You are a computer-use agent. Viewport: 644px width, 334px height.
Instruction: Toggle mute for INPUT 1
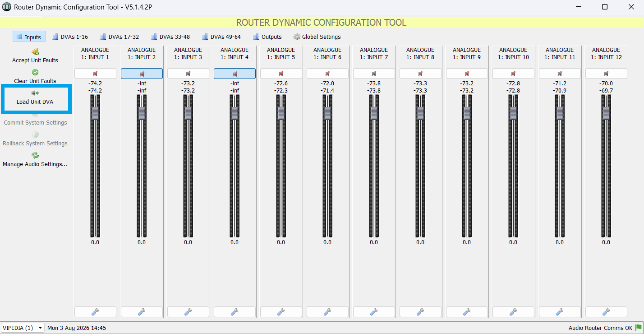coord(95,74)
